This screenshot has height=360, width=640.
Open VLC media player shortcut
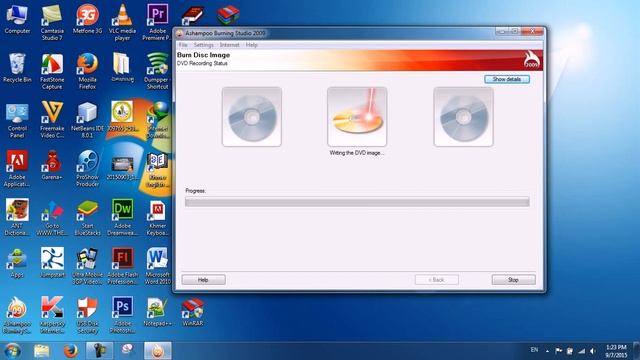[x=122, y=22]
